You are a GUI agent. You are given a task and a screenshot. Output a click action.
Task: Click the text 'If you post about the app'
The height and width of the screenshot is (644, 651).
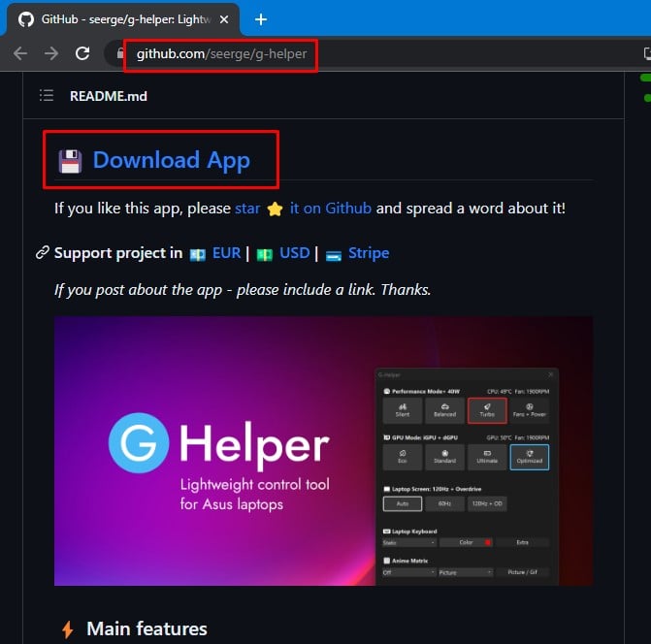(139, 290)
